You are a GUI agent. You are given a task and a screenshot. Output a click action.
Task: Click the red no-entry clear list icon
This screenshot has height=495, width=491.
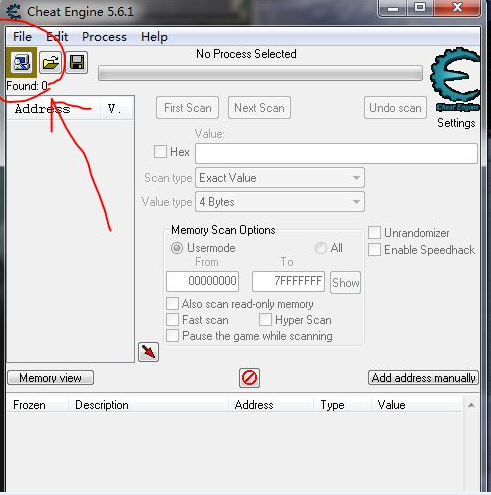click(249, 378)
